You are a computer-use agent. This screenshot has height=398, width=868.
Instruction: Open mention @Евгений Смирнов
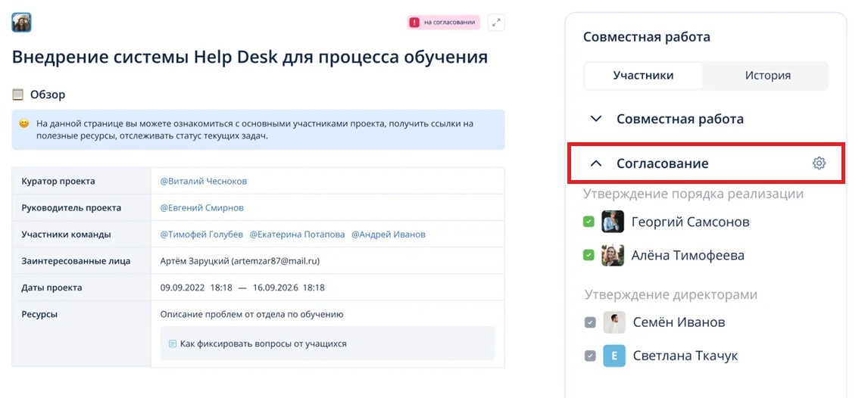[202, 208]
